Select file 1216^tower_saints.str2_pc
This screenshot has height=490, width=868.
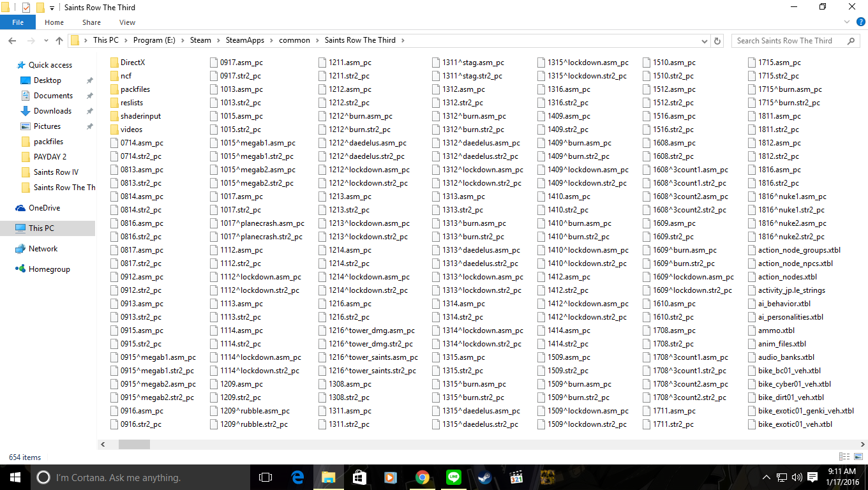click(x=367, y=371)
